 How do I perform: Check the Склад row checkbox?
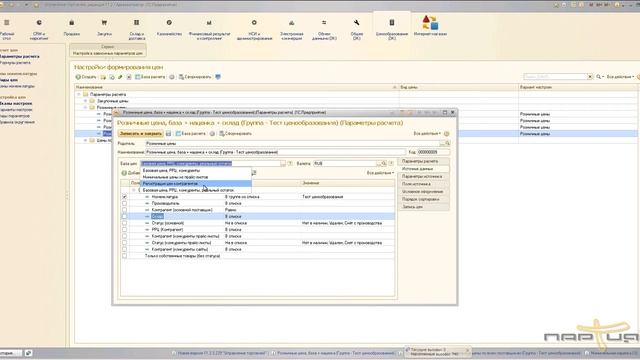[x=124, y=216]
